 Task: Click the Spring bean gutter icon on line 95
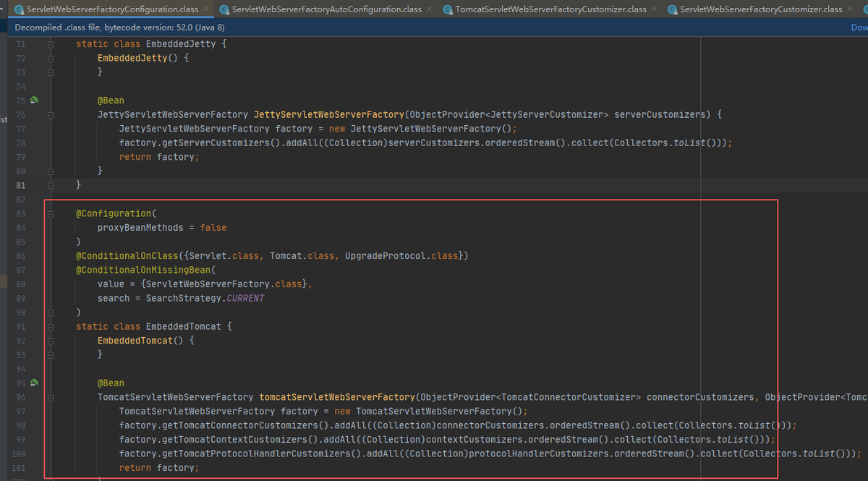(34, 383)
